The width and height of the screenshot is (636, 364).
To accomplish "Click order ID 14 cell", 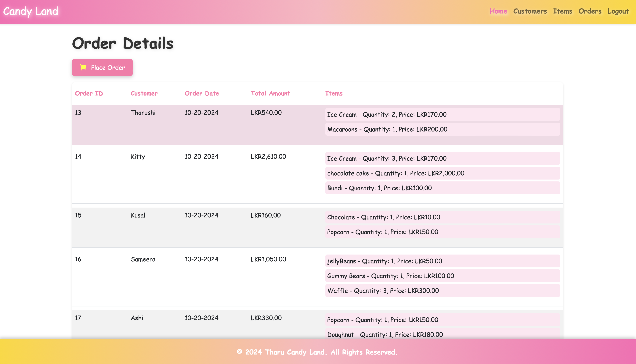I will (78, 156).
